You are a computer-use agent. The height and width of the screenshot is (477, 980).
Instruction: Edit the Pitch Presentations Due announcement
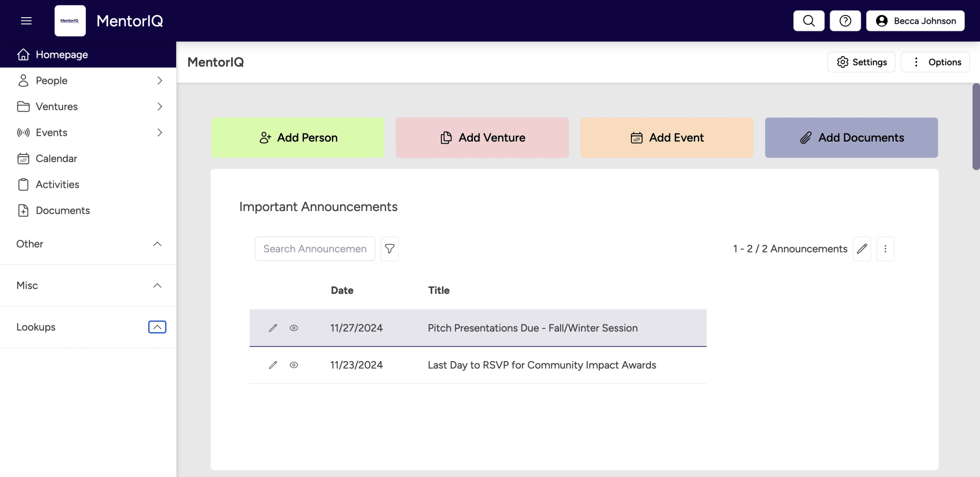(x=273, y=328)
